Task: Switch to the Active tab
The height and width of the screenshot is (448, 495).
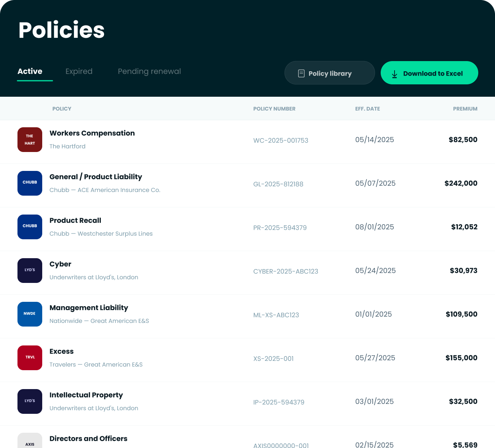Action: pos(30,71)
